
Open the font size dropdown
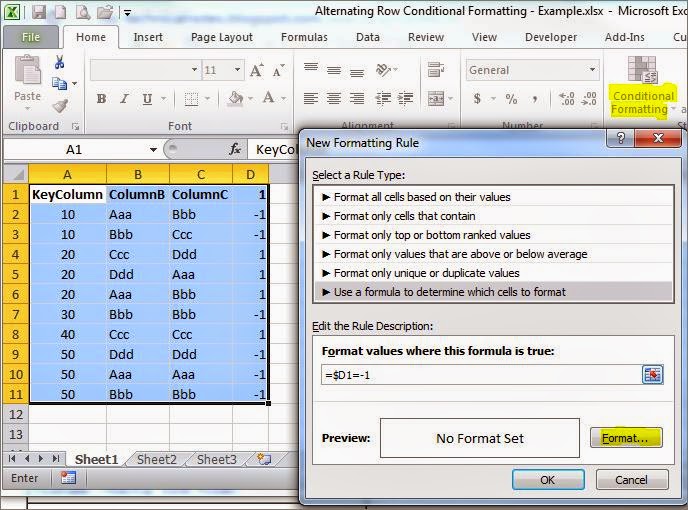coord(237,70)
